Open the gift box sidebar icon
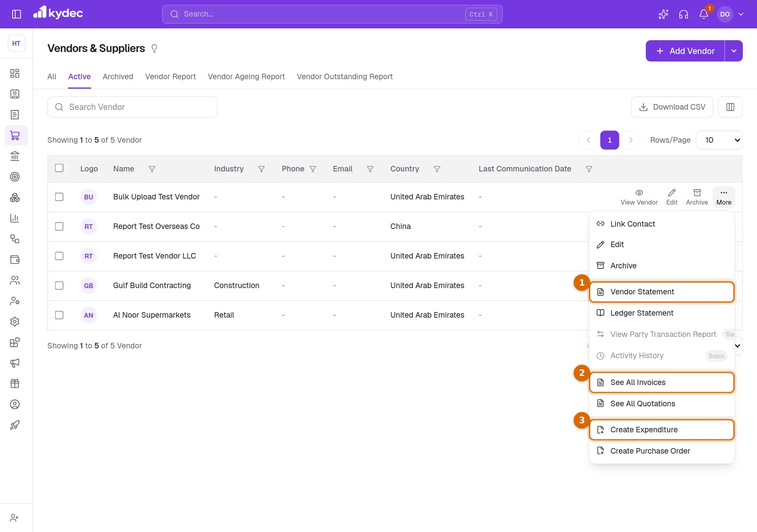The image size is (757, 532). click(x=15, y=383)
